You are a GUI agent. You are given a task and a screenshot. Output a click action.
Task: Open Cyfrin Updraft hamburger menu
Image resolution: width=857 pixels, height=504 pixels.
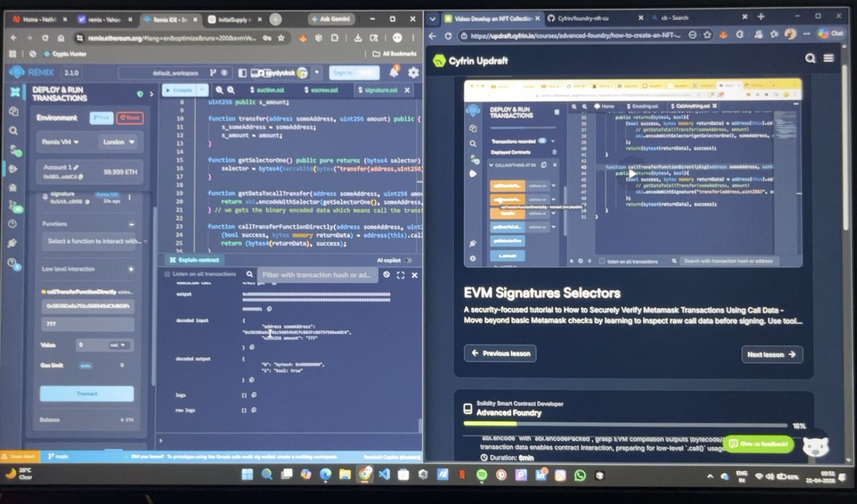point(828,59)
